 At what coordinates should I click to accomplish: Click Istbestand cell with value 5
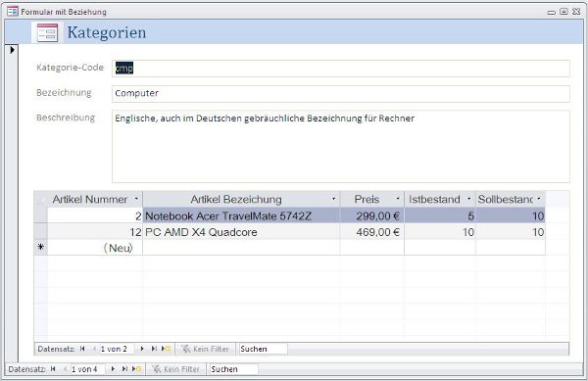(440, 215)
